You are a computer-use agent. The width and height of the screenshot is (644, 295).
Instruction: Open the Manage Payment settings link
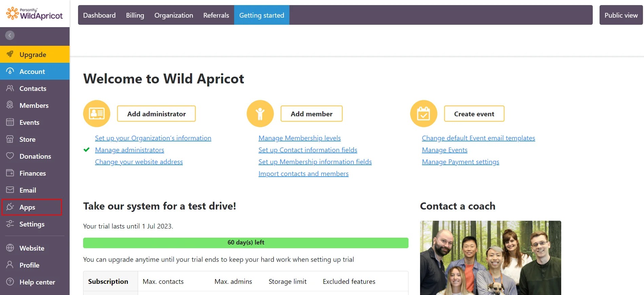[x=460, y=162]
